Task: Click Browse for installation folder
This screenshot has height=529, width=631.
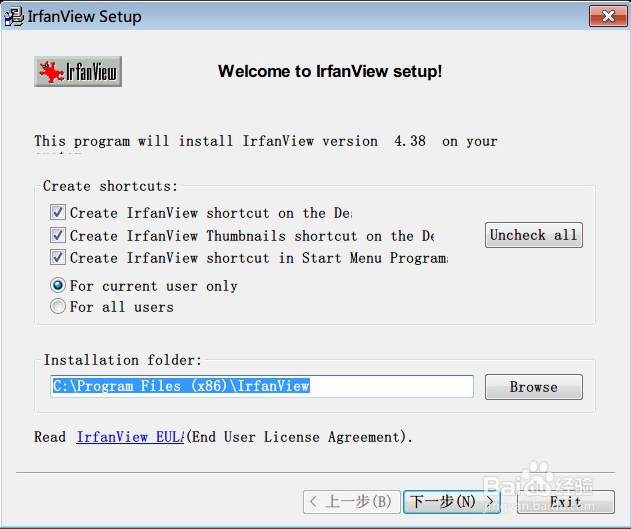Action: click(534, 387)
